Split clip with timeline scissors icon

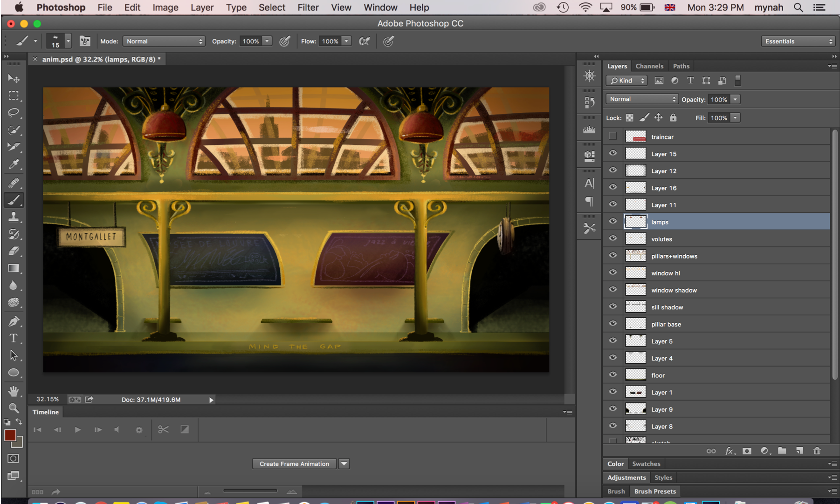tap(163, 429)
